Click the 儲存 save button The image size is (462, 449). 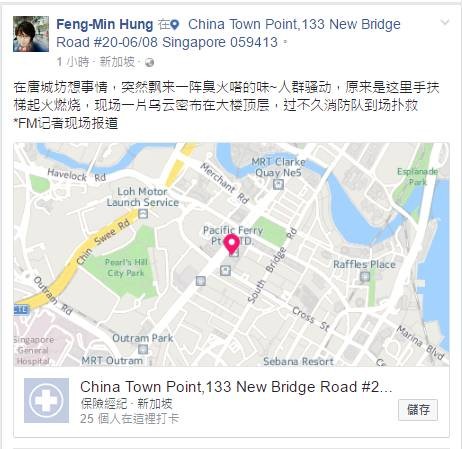click(418, 410)
